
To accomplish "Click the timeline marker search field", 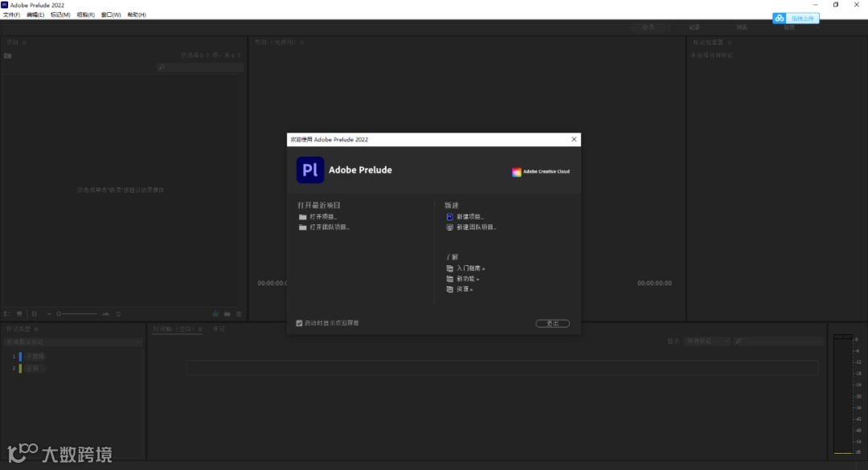I will click(x=778, y=341).
